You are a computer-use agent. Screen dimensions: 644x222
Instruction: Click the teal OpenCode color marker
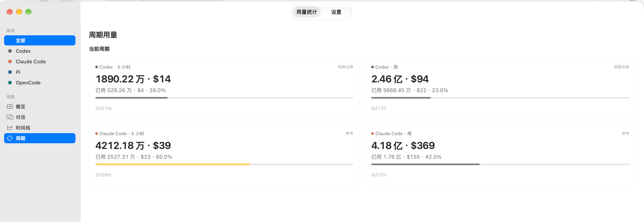pyautogui.click(x=10, y=83)
